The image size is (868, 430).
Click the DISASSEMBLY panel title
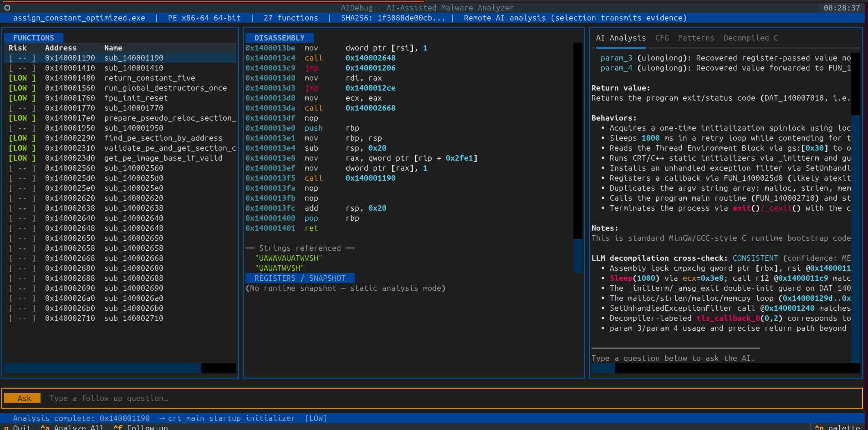point(280,38)
